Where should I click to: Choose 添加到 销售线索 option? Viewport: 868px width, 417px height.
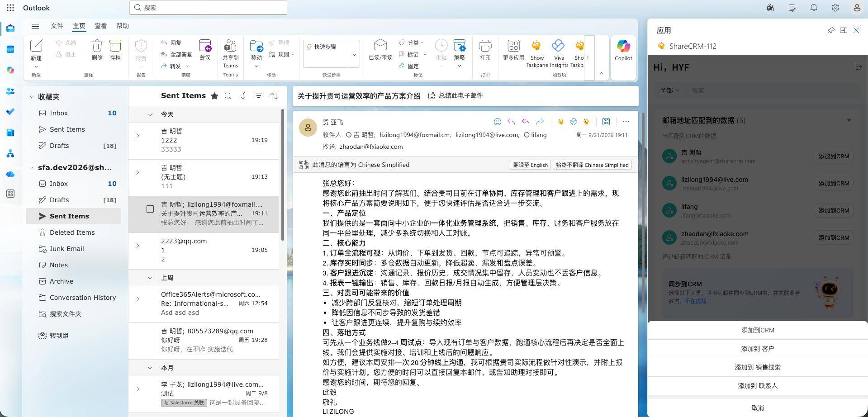pyautogui.click(x=758, y=367)
